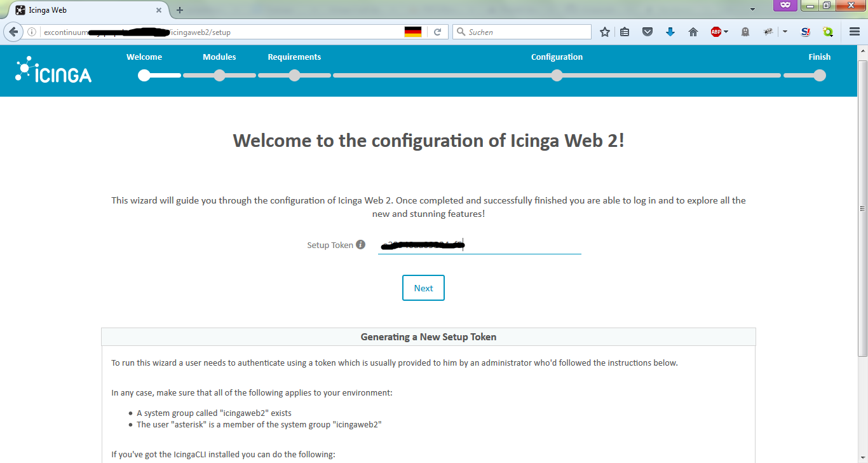This screenshot has height=463, width=868.
Task: Go back with the browser back arrow
Action: pyautogui.click(x=13, y=32)
